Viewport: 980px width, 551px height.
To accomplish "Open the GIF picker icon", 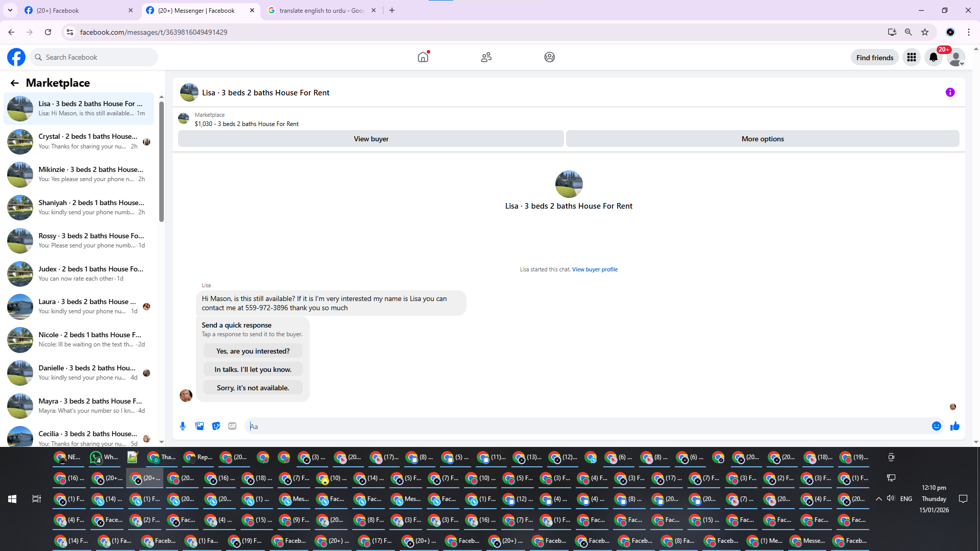I will (232, 426).
